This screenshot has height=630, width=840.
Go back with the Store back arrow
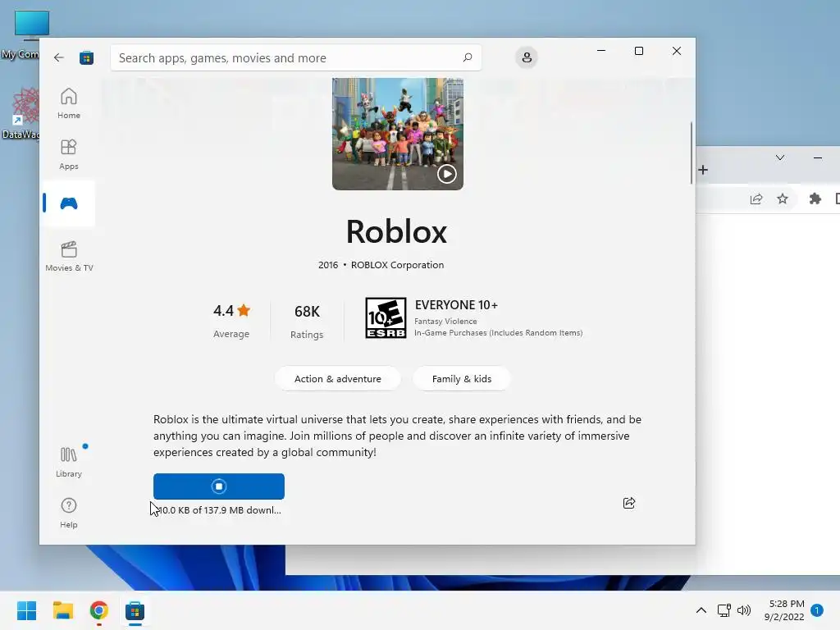pyautogui.click(x=59, y=58)
